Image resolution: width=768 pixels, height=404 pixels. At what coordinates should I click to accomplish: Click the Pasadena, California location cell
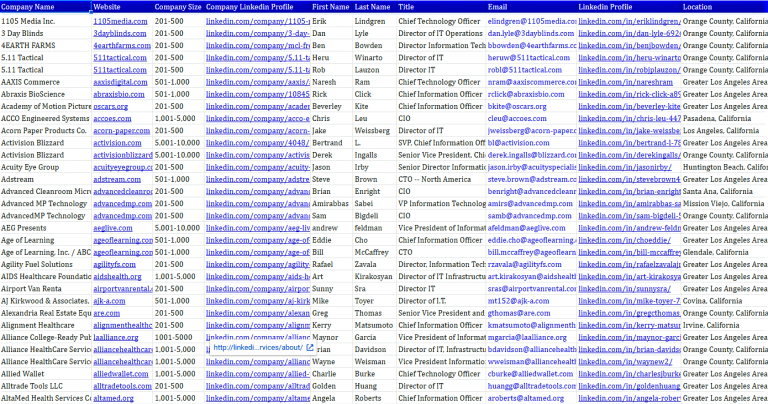point(724,119)
